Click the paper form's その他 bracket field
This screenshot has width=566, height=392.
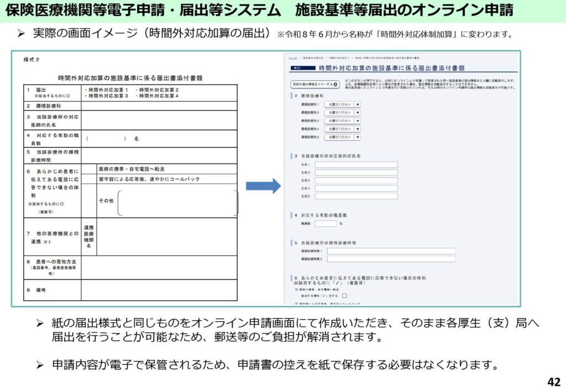(177, 202)
